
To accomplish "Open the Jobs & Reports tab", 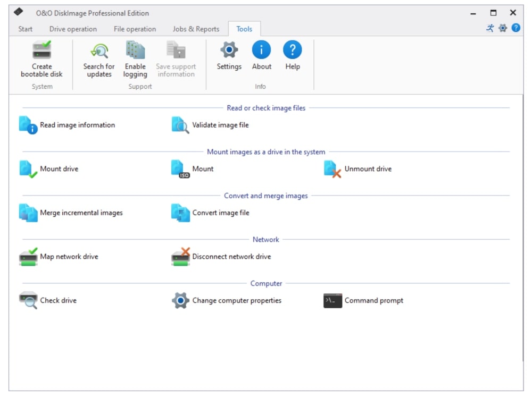I will tap(195, 29).
